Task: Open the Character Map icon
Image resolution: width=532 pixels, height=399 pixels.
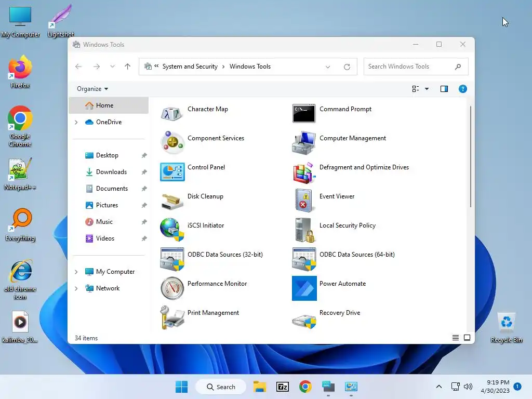Action: [x=172, y=114]
